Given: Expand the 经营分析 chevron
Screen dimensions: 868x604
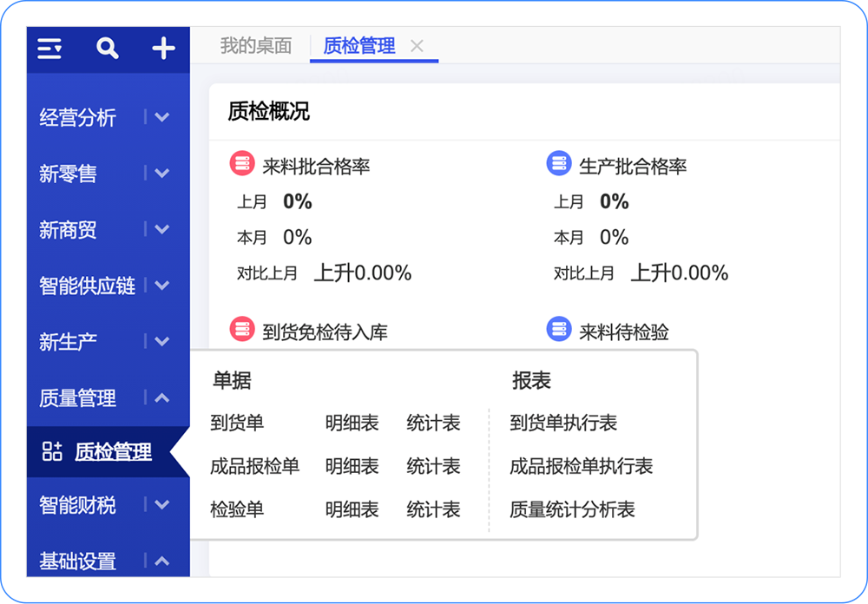Looking at the screenshot, I should pyautogui.click(x=161, y=117).
